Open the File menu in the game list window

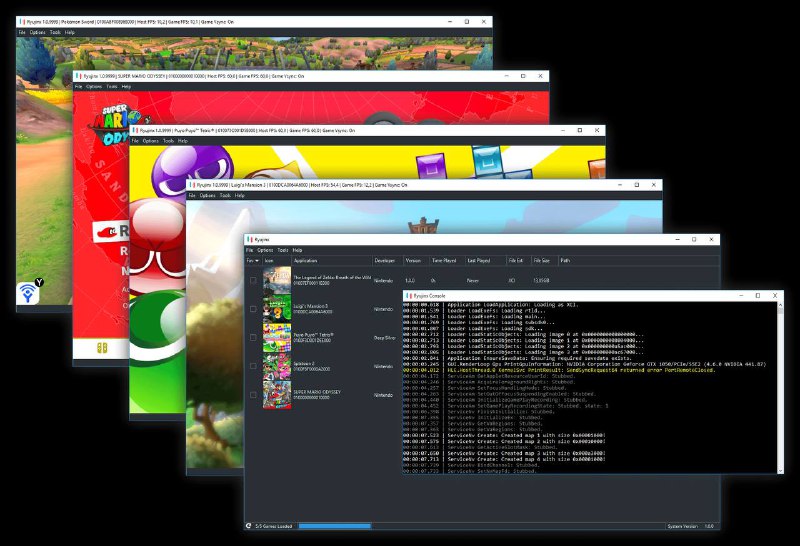249,250
